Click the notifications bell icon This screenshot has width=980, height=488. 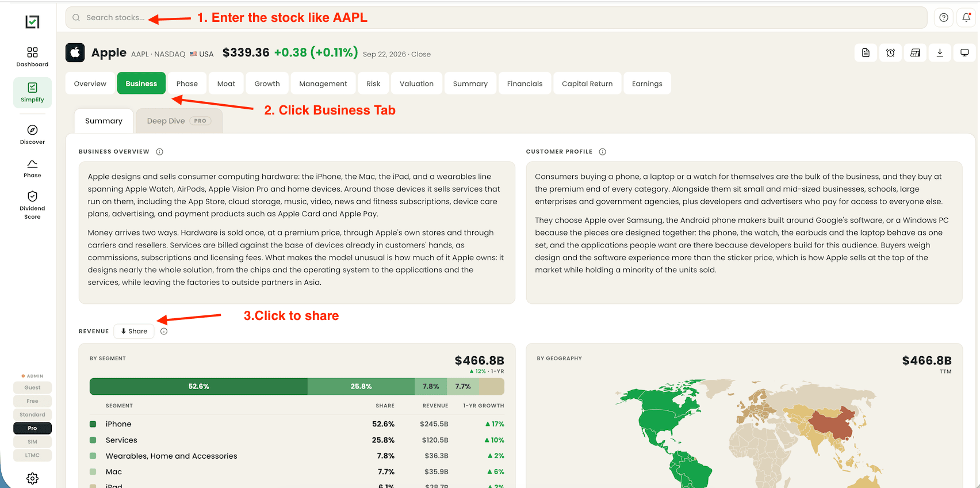click(x=966, y=18)
